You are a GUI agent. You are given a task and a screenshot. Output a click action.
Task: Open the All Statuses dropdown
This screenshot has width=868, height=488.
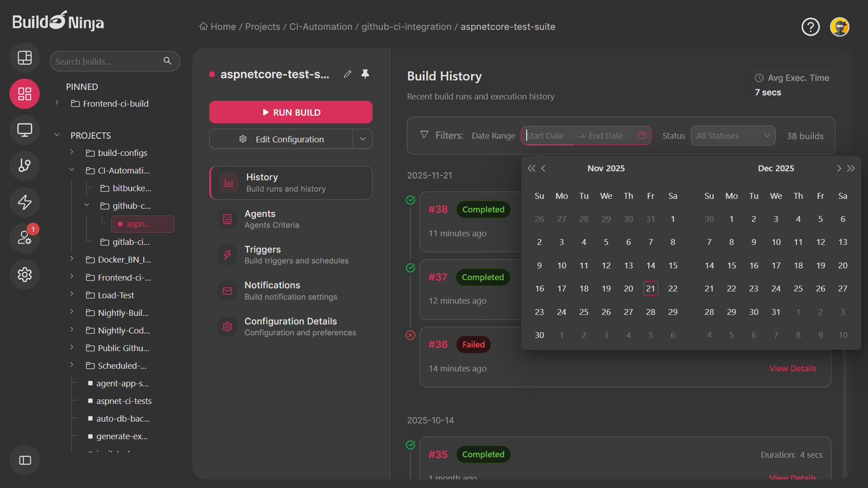[733, 136]
